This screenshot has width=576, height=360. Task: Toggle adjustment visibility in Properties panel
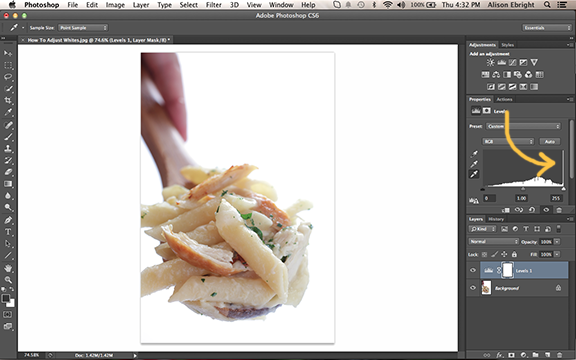click(x=546, y=210)
